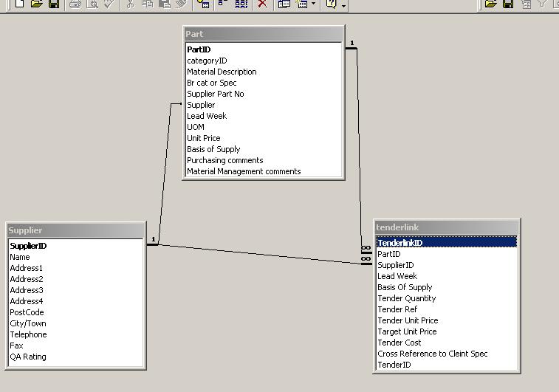The height and width of the screenshot is (392, 559).
Task: Select the highlighted TenderlinkID field
Action: [x=447, y=243]
